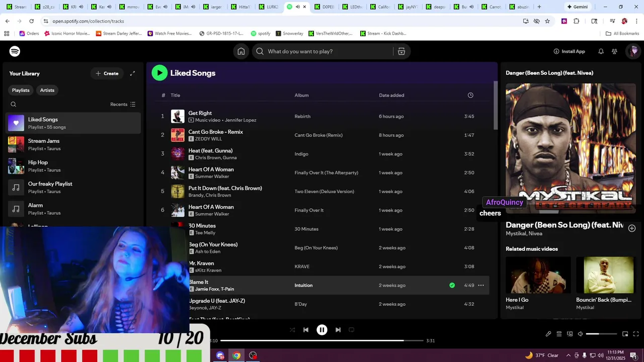Seek on the song progress bar
The width and height of the screenshot is (644, 362).
coord(322,341)
